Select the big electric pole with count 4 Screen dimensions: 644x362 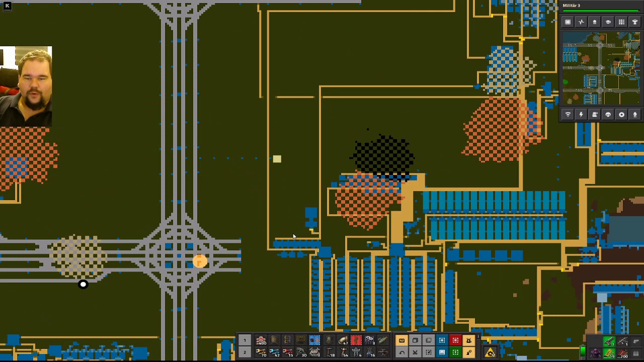pos(356,352)
